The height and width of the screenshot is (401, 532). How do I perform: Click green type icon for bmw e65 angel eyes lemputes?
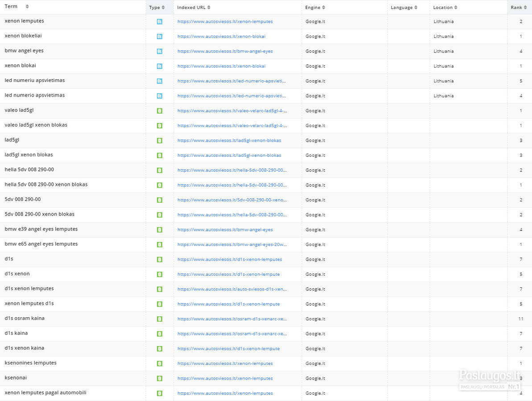pos(160,245)
